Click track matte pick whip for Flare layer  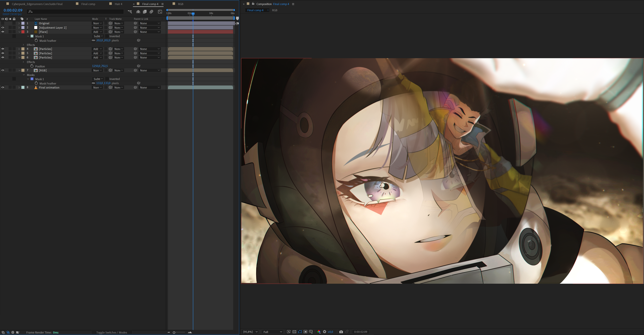click(x=110, y=32)
